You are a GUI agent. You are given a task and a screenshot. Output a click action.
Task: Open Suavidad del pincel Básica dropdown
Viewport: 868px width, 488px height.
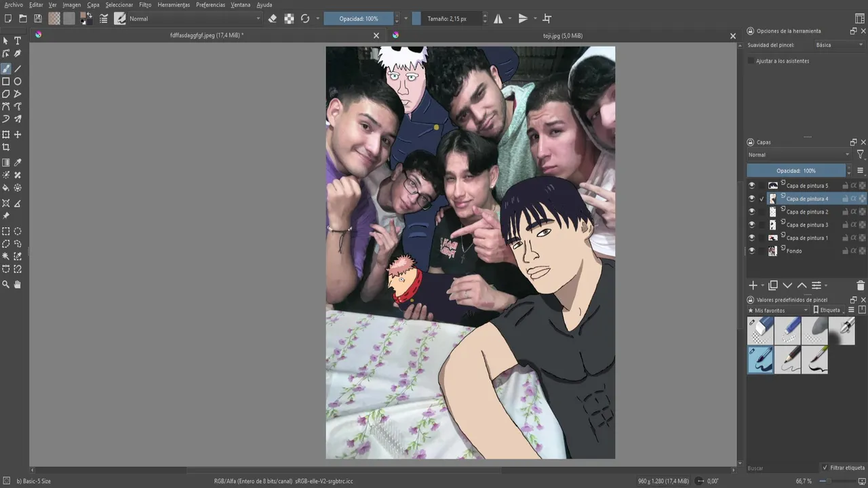pos(840,45)
